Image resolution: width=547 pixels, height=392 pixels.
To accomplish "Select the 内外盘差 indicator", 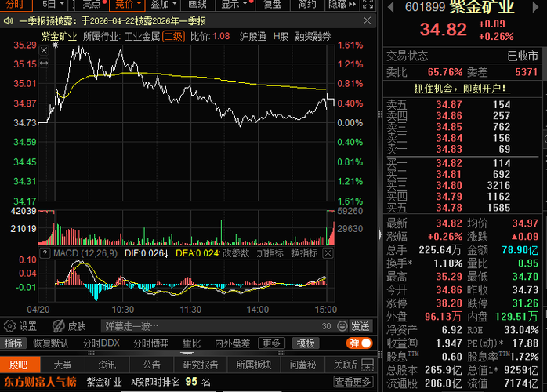I will (x=232, y=343).
